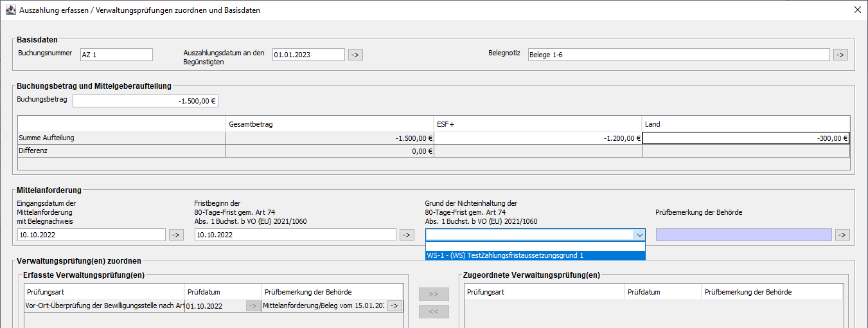The width and height of the screenshot is (868, 328).
Task: Close the Auszahlung erfassen dialog window
Action: (x=856, y=10)
